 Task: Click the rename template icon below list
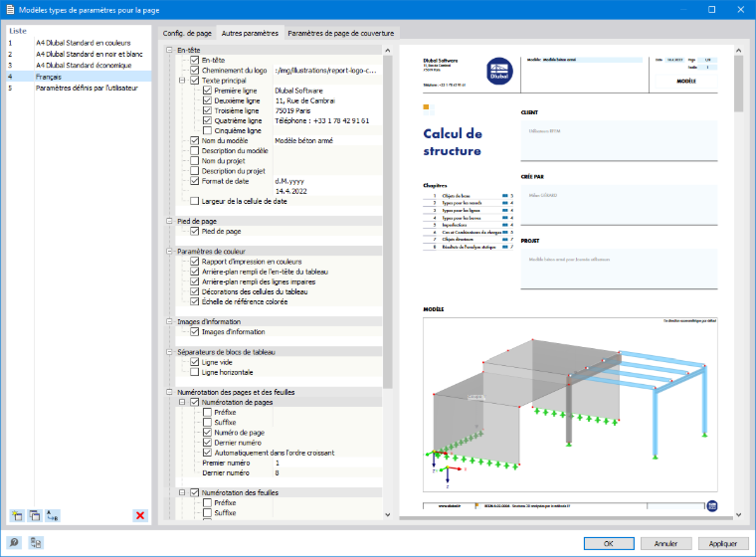click(52, 515)
